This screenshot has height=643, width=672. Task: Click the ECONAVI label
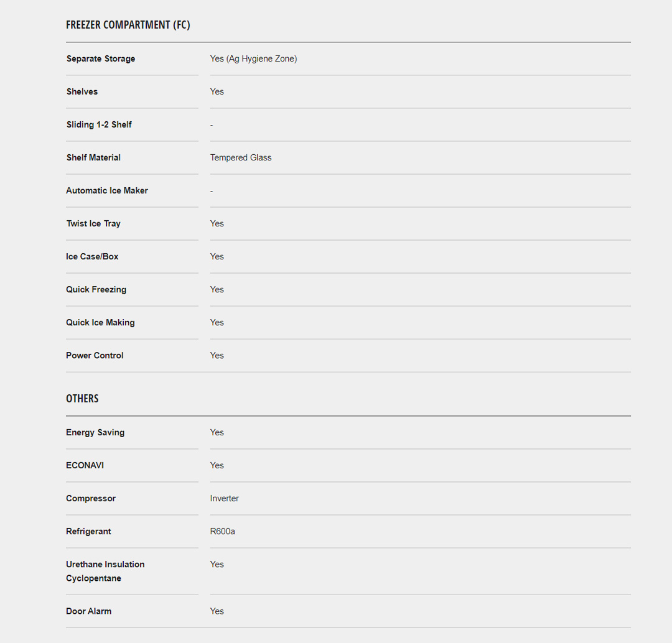tap(85, 465)
